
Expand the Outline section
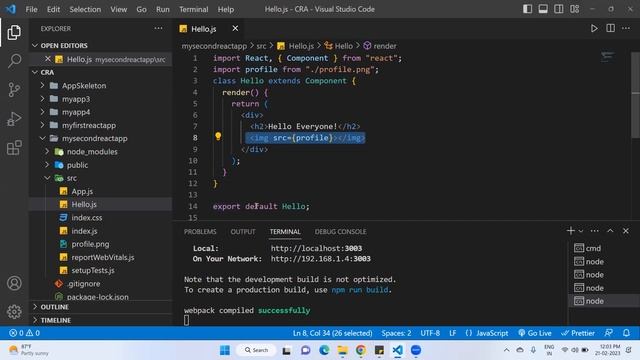tap(35, 307)
